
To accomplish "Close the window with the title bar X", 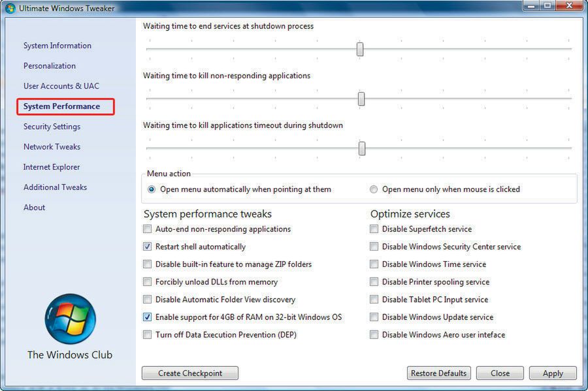I will coord(569,6).
